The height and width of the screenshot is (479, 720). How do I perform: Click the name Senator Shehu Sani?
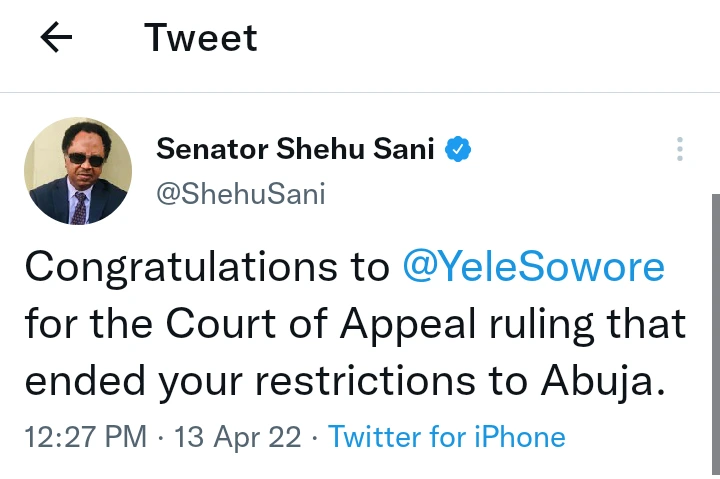pos(295,150)
